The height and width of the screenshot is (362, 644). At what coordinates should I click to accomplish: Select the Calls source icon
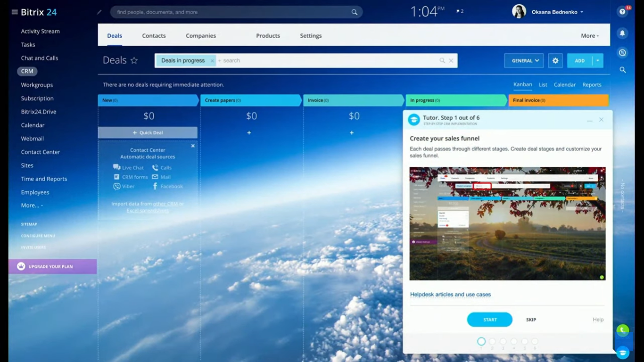click(155, 167)
